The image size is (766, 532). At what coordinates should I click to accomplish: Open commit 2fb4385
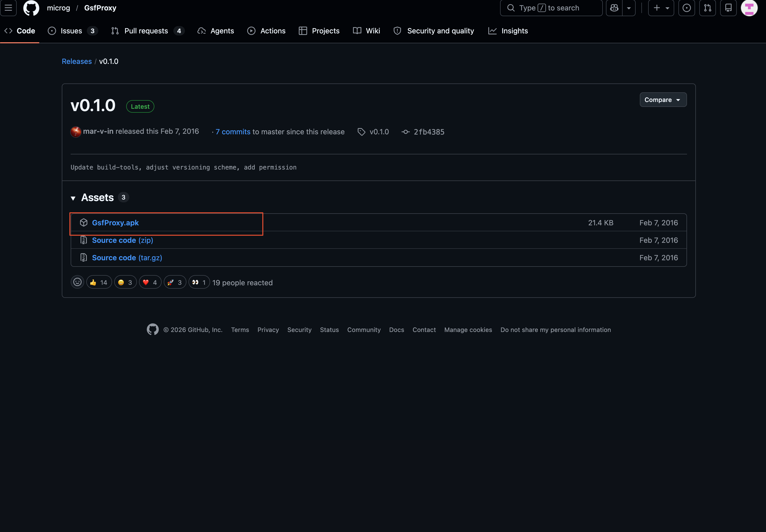[x=429, y=132]
